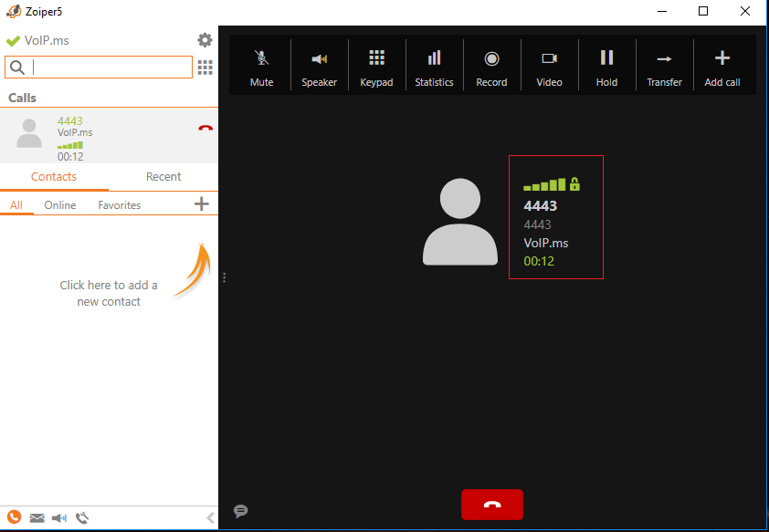Open messages using the envelope icon
The width and height of the screenshot is (769, 532).
click(37, 517)
